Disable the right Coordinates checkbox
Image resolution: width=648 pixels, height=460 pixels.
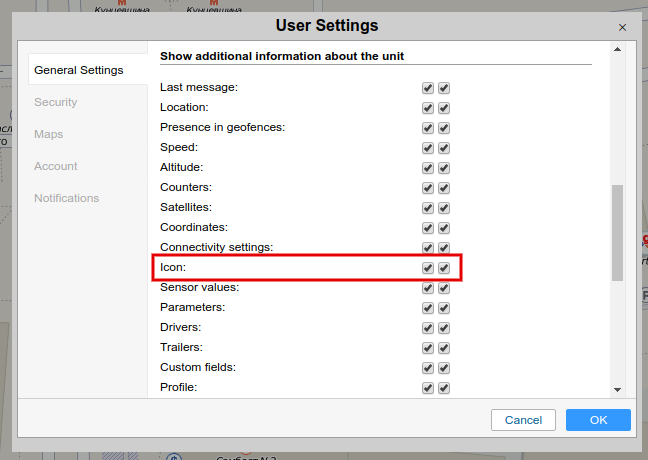coord(444,228)
